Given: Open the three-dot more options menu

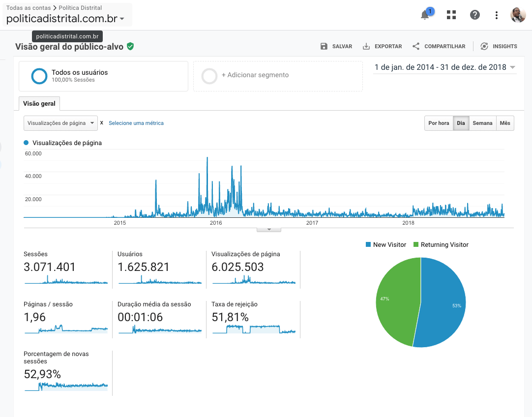Looking at the screenshot, I should (x=497, y=15).
